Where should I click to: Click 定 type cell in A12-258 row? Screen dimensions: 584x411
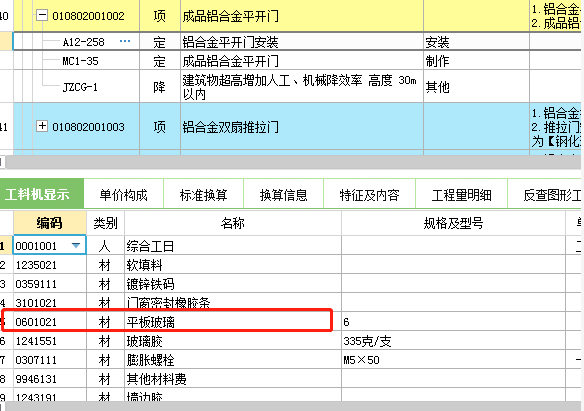160,42
